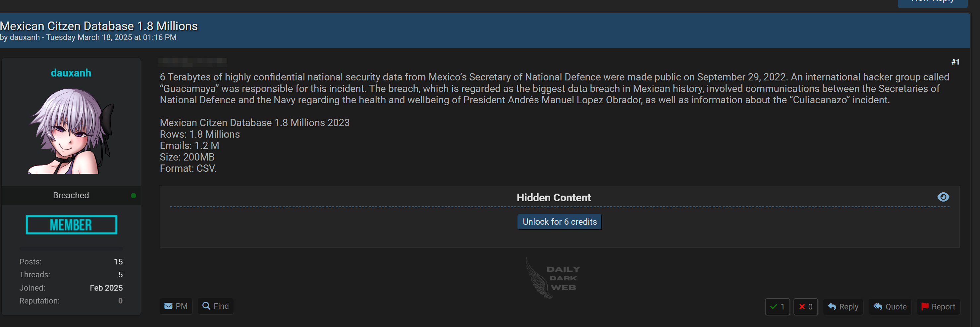The image size is (980, 327).
Task: Report this post with flag button
Action: point(938,306)
